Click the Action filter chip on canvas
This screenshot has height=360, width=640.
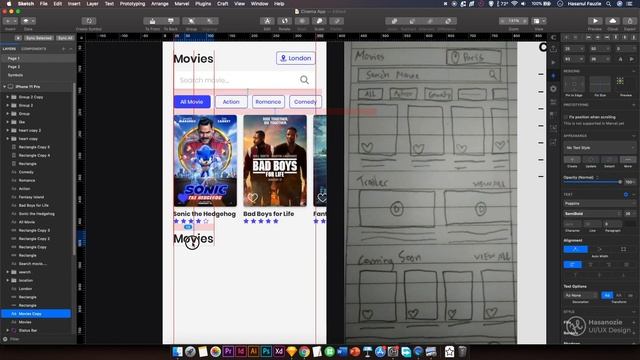point(231,102)
